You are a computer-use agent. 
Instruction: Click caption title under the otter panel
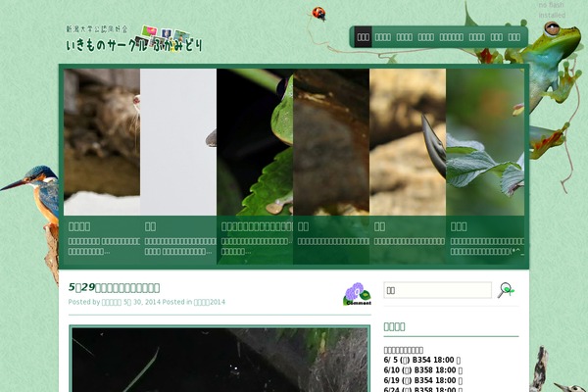[x=79, y=226]
